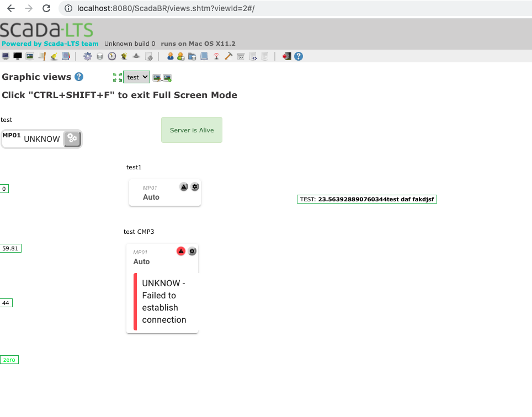
Task: Open the Data sources page (gear icon)
Action: click(x=87, y=56)
